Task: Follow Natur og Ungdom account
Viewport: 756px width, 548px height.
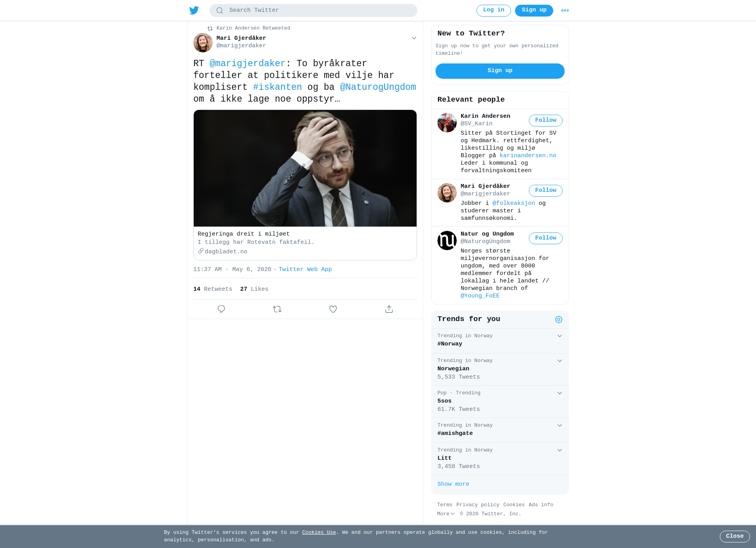Action: click(x=546, y=238)
